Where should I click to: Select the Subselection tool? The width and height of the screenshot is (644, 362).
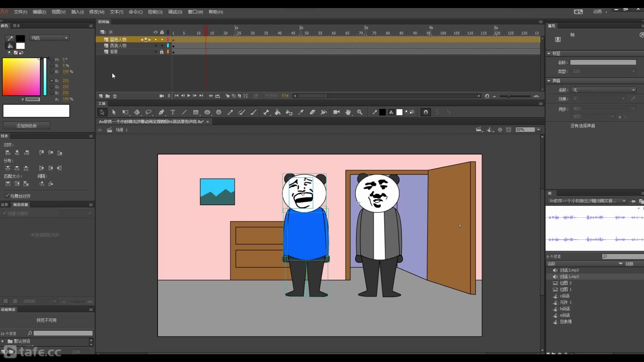click(114, 112)
